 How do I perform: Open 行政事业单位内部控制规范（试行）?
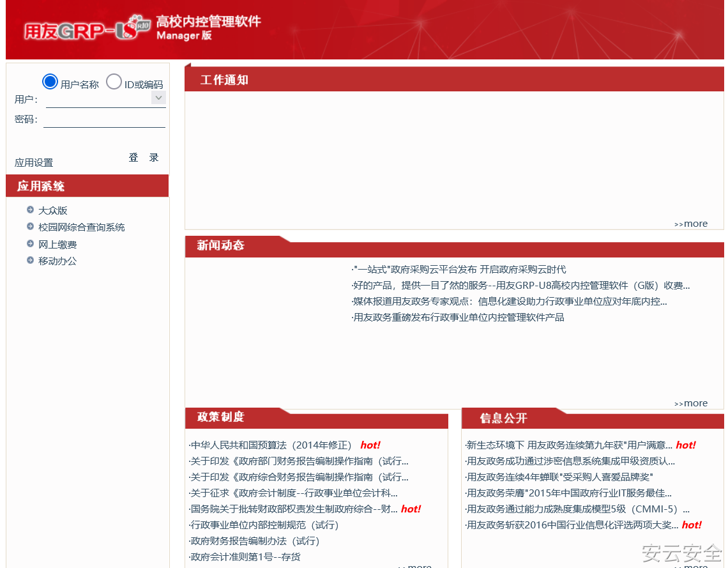(264, 525)
